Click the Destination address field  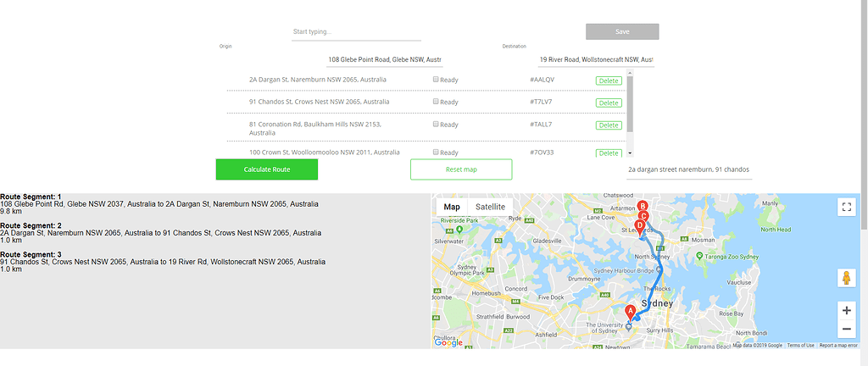[x=596, y=59]
